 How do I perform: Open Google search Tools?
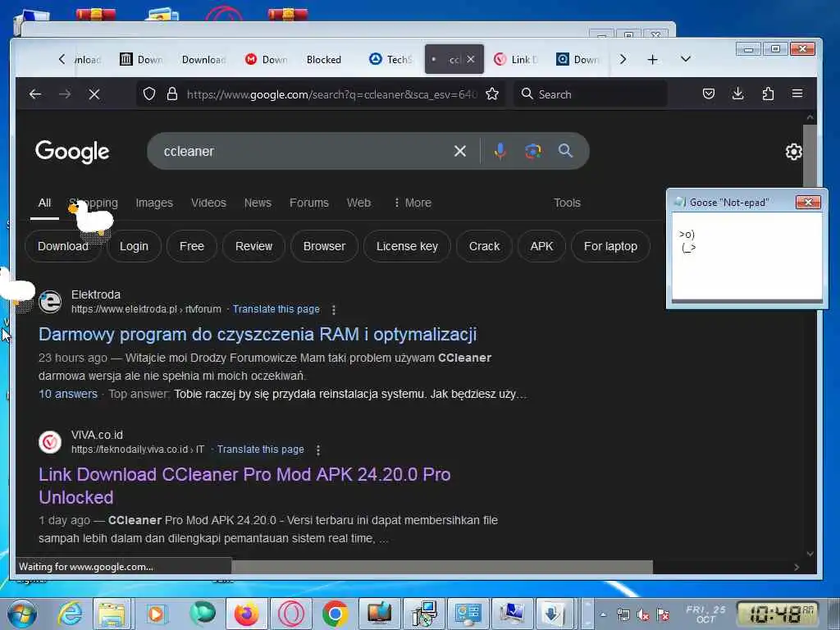point(567,203)
